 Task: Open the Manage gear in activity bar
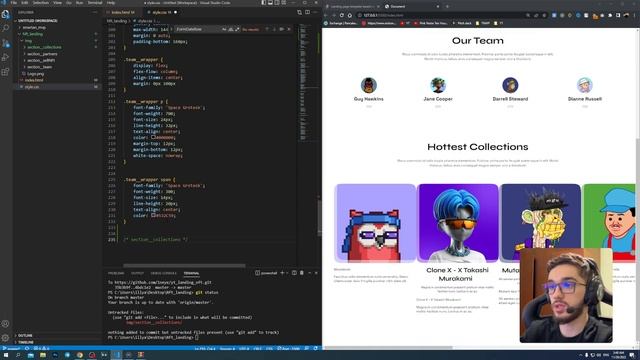(5, 338)
